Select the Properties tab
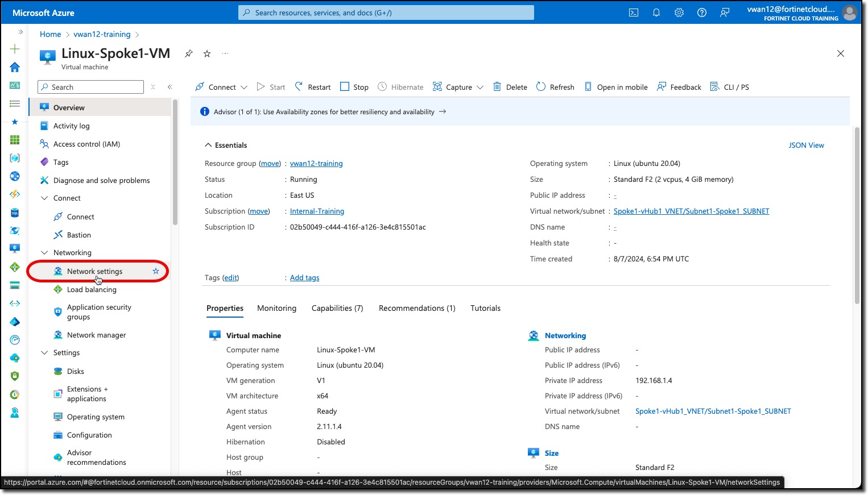The width and height of the screenshot is (868, 495). point(225,308)
